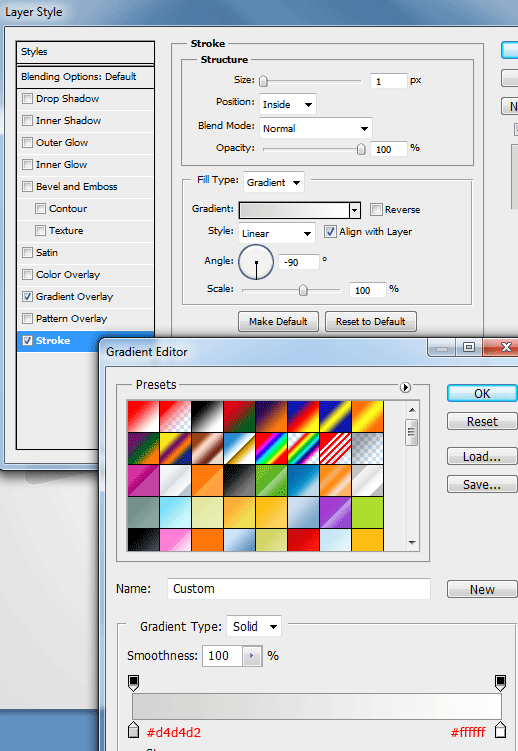Click the left opacity stop above gradient bar
The height and width of the screenshot is (751, 518).
pos(134,683)
